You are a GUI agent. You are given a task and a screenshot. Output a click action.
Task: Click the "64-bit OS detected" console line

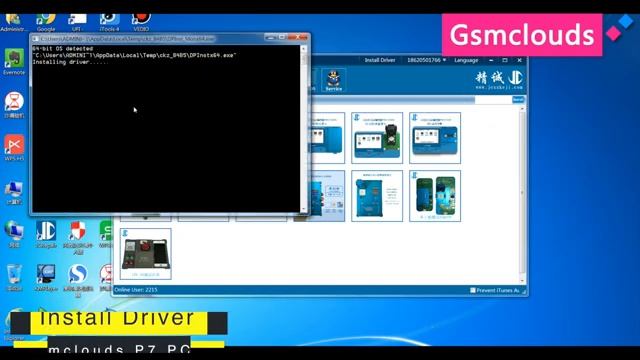click(x=62, y=49)
